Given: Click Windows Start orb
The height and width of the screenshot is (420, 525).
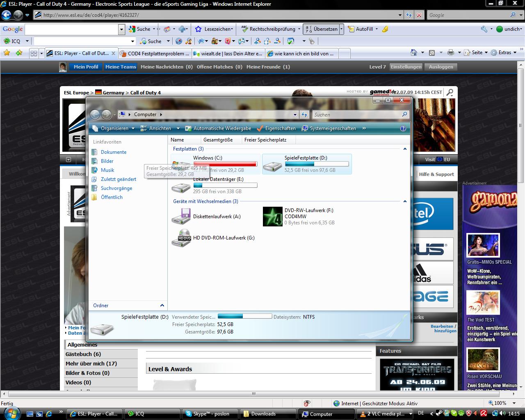Looking at the screenshot, I should click(x=11, y=413).
